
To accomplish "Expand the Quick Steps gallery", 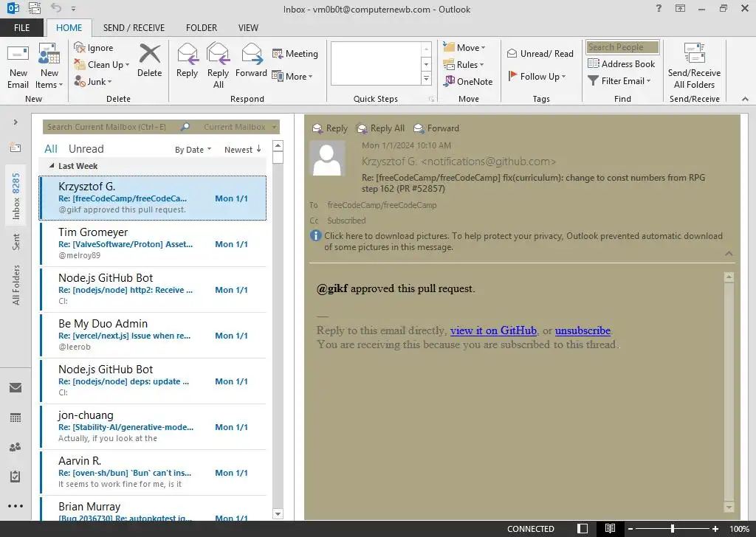I will (426, 78).
